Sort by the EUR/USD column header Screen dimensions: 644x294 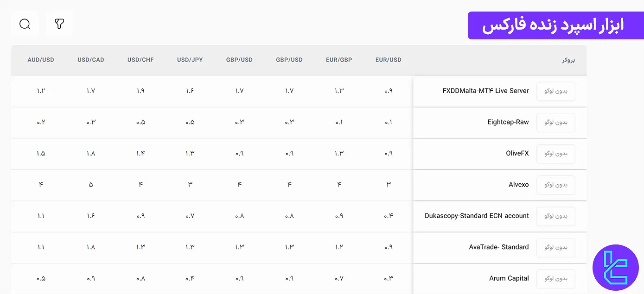388,60
